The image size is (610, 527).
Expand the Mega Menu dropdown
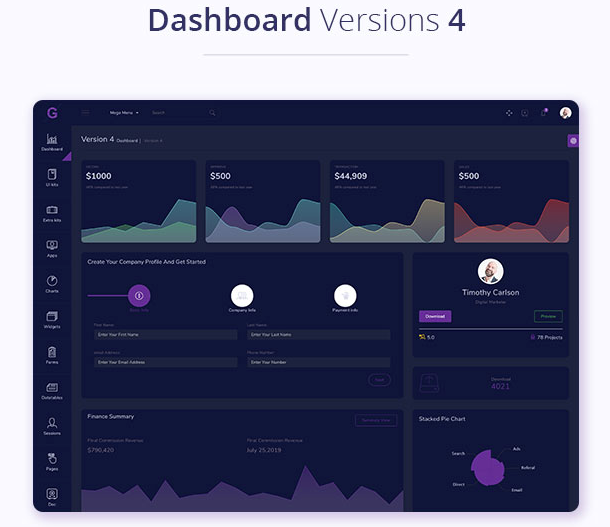coord(125,113)
